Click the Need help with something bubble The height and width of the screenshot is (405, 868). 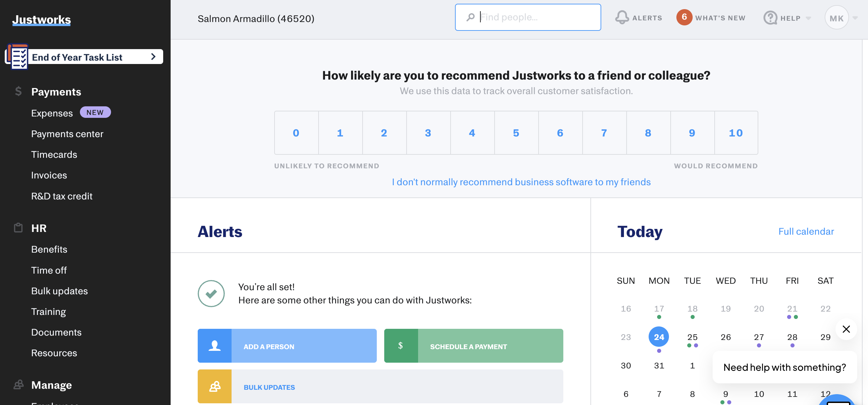785,367
